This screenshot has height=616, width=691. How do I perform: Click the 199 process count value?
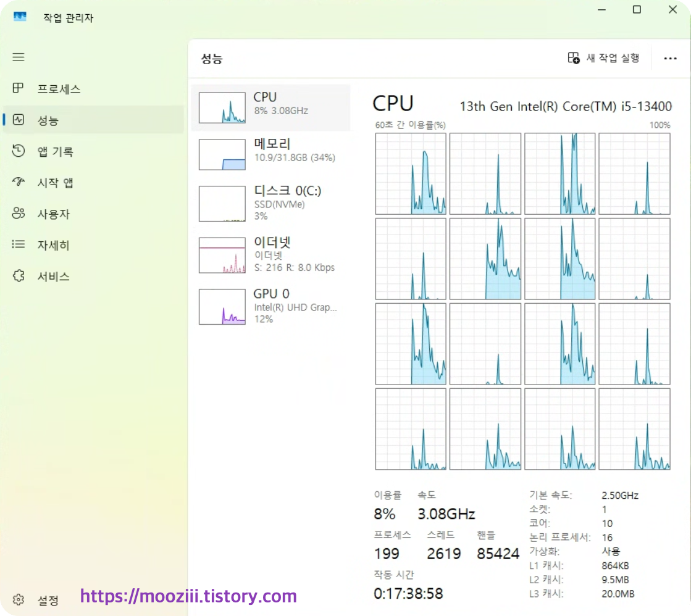coord(387,554)
